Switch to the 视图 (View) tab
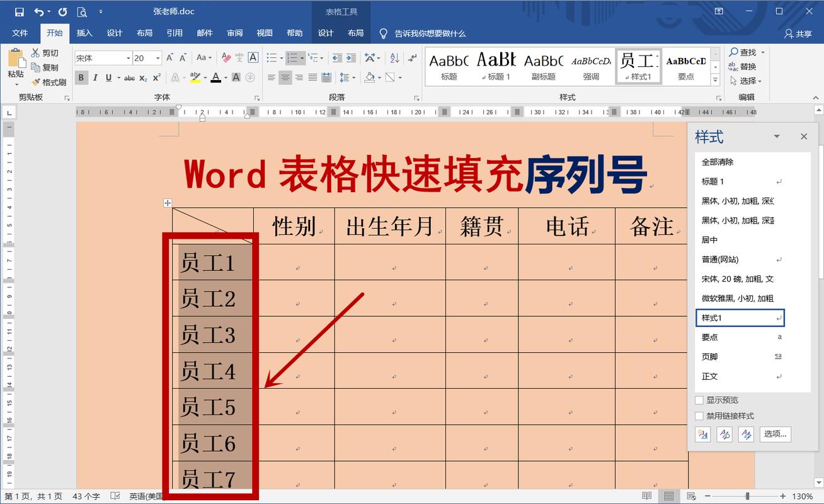 click(265, 33)
